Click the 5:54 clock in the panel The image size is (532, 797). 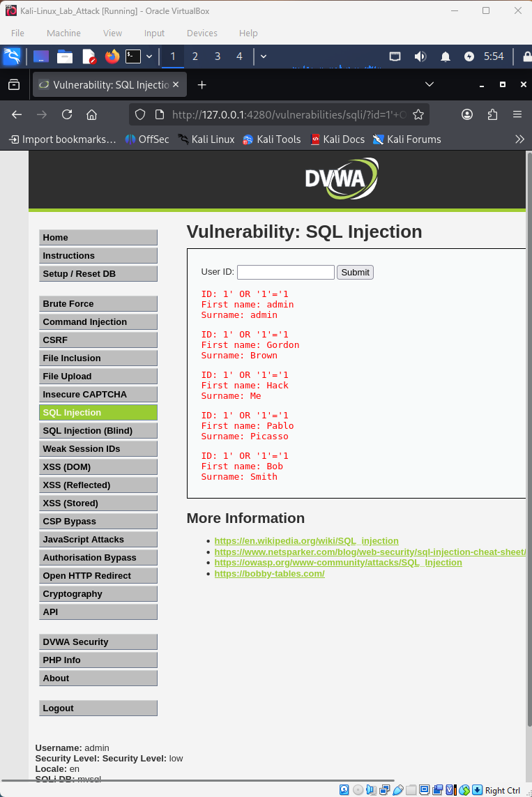click(x=494, y=56)
